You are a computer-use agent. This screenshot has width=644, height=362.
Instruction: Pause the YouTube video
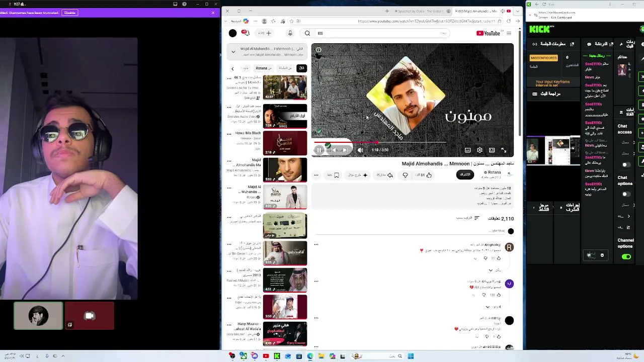coord(319,150)
